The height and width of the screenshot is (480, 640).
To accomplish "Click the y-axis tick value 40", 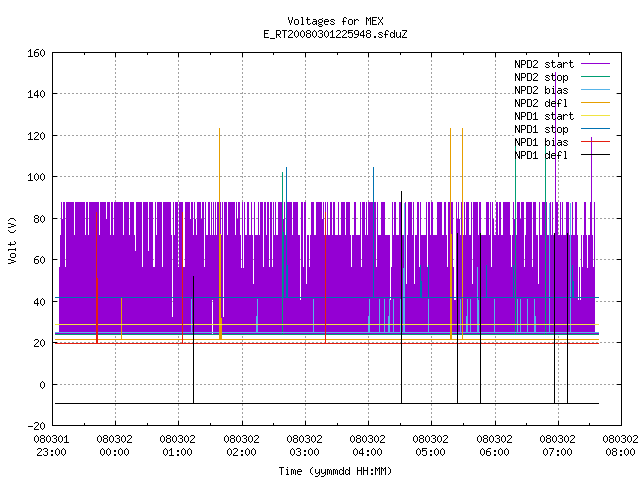I will [x=39, y=302].
